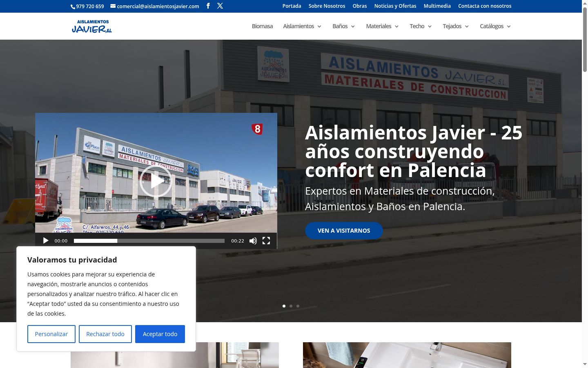Open the Multimedia page
The width and height of the screenshot is (588, 368).
(437, 6)
